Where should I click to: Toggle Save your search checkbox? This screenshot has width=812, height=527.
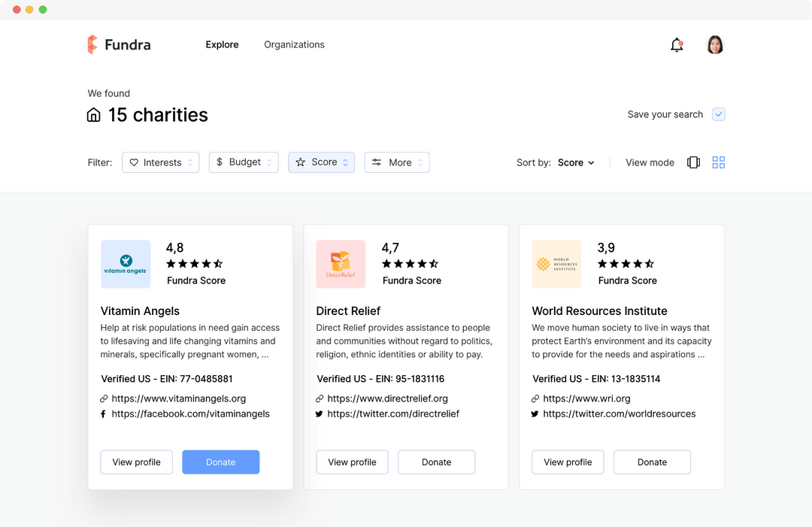click(718, 114)
